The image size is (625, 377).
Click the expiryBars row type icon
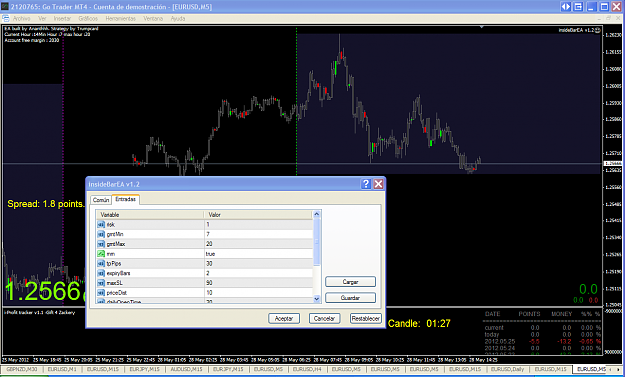[x=101, y=273]
